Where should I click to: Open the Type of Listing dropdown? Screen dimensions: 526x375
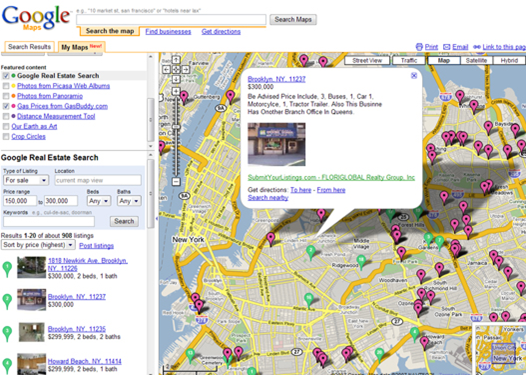(x=26, y=180)
